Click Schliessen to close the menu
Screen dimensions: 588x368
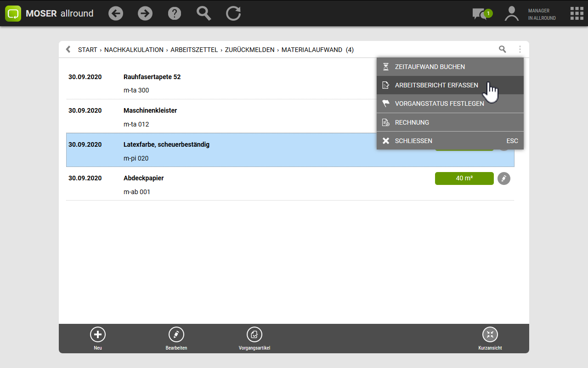pyautogui.click(x=413, y=141)
